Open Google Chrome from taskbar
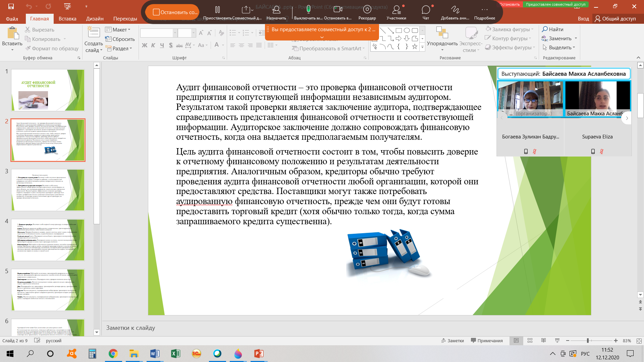Image resolution: width=644 pixels, height=362 pixels. tap(113, 354)
